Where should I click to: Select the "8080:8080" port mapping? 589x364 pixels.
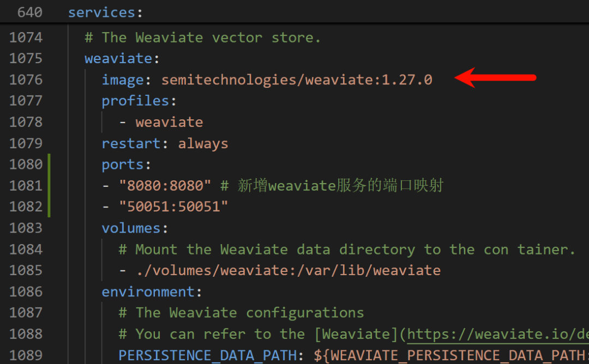[x=165, y=185]
